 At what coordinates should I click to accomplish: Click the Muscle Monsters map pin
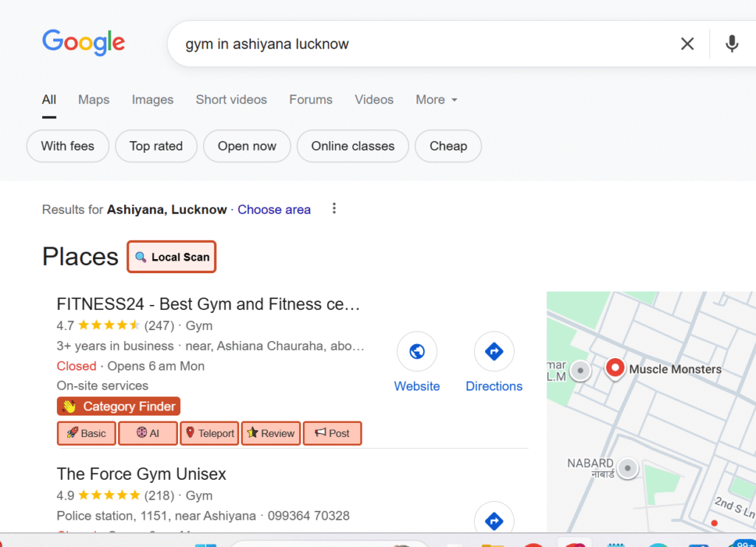tap(614, 368)
